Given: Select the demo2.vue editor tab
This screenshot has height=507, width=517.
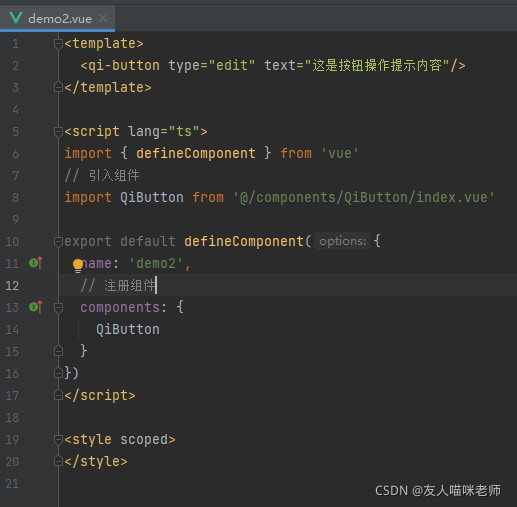Looking at the screenshot, I should (x=57, y=18).
